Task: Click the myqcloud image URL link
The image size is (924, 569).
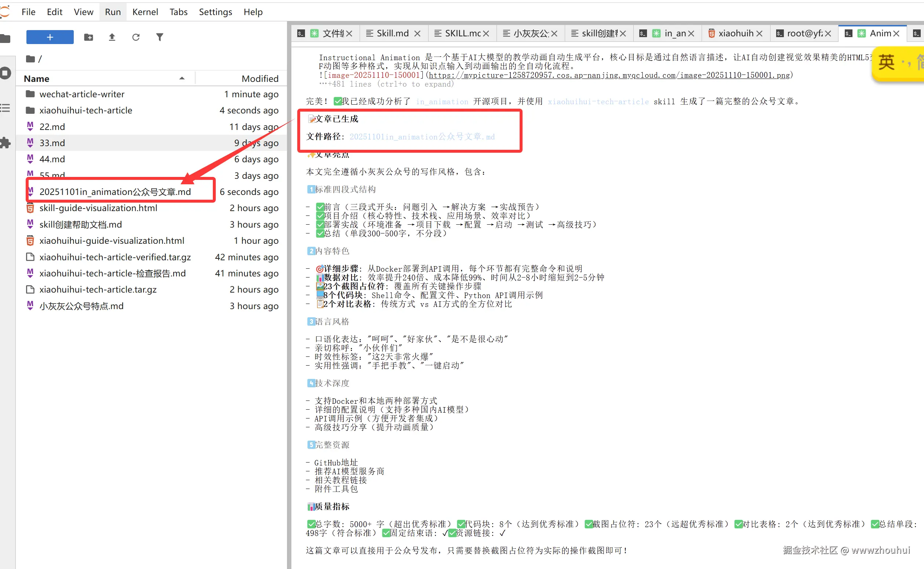Action: [609, 75]
